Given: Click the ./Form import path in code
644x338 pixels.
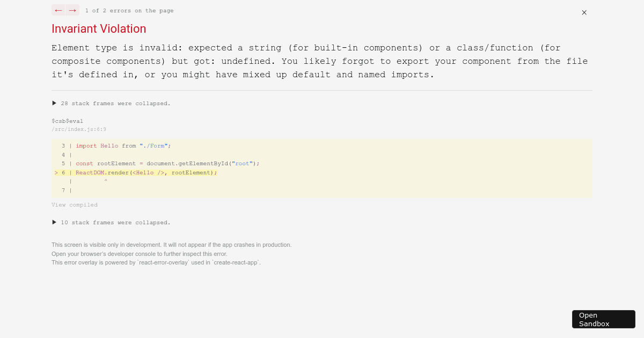Looking at the screenshot, I should [x=153, y=145].
